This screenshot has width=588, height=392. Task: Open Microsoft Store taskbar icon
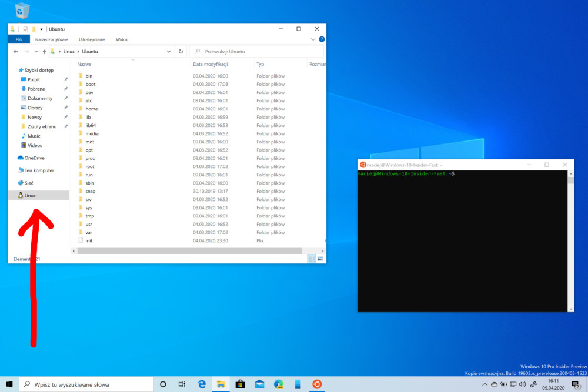(x=240, y=384)
